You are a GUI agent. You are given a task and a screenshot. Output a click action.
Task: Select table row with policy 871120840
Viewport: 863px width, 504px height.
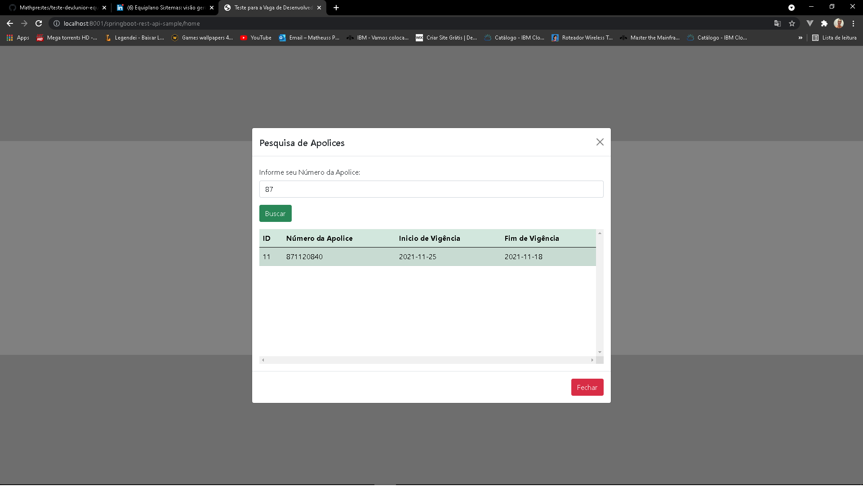pos(427,256)
